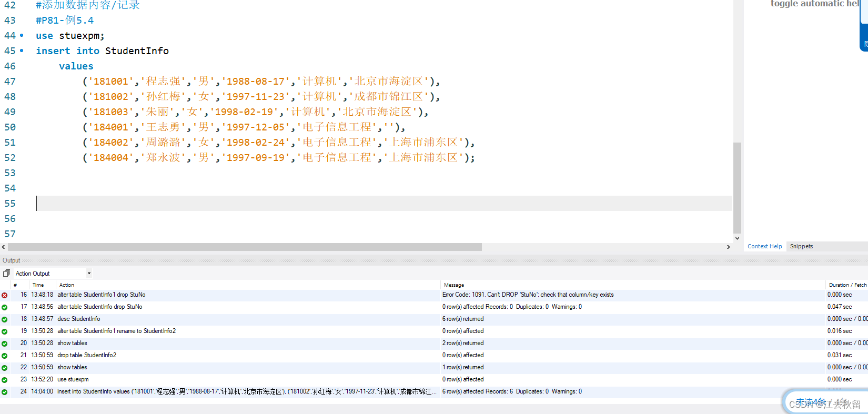Click the Error Code 1091 message
The image size is (868, 414).
point(528,295)
